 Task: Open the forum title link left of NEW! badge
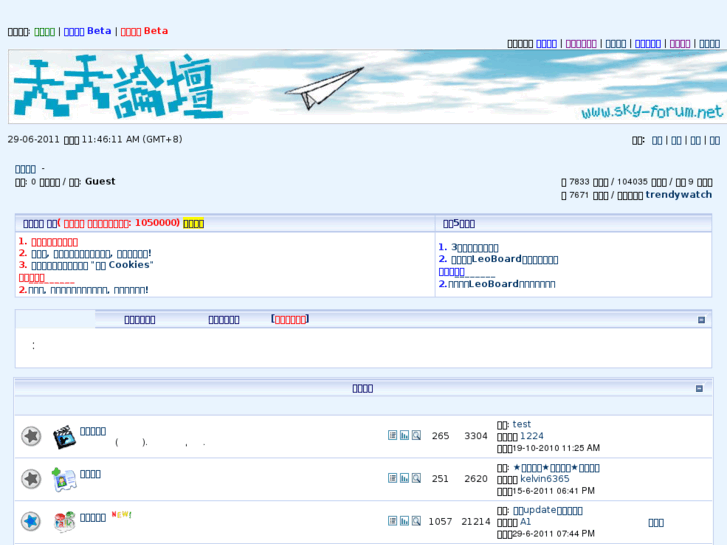(93, 518)
